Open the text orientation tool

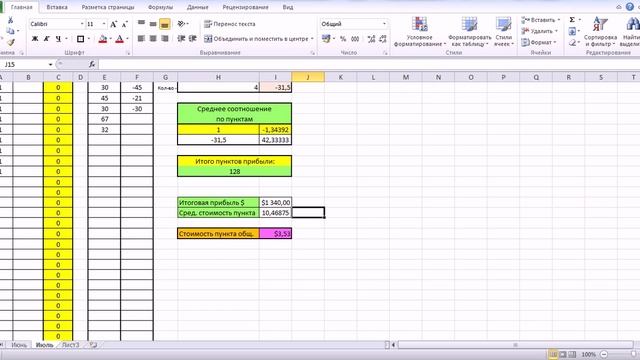click(x=182, y=24)
